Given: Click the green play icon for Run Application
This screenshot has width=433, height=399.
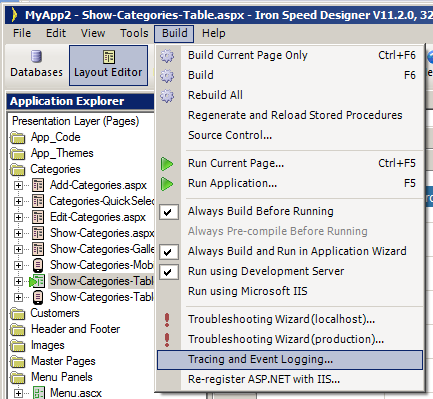Looking at the screenshot, I should (167, 184).
